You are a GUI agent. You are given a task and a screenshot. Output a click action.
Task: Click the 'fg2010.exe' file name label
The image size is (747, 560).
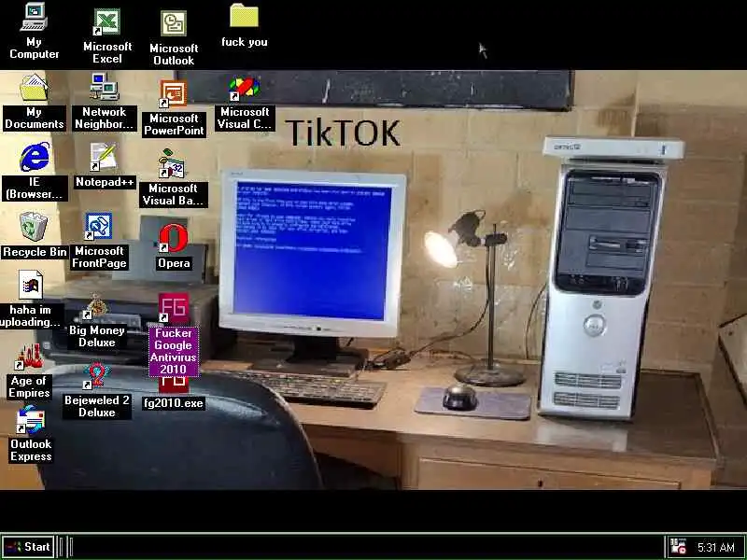point(174,403)
